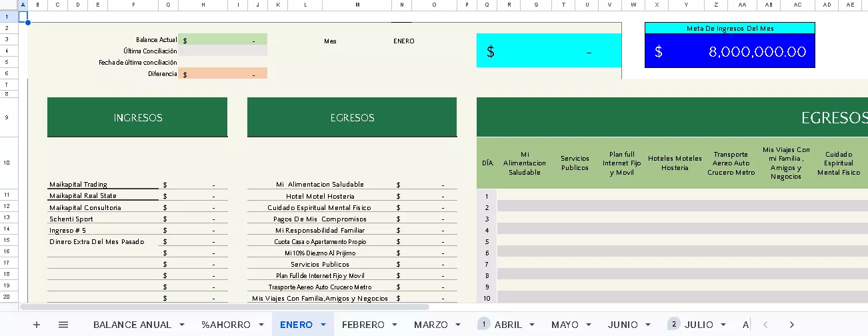The width and height of the screenshot is (868, 336).
Task: Switch to the FEBRERO sheet tab
Action: [x=363, y=325]
